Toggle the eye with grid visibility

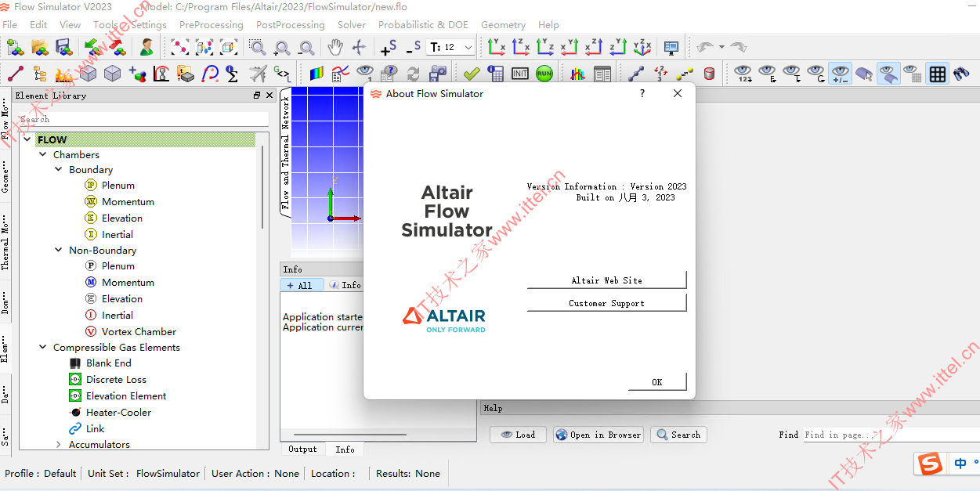(x=913, y=74)
